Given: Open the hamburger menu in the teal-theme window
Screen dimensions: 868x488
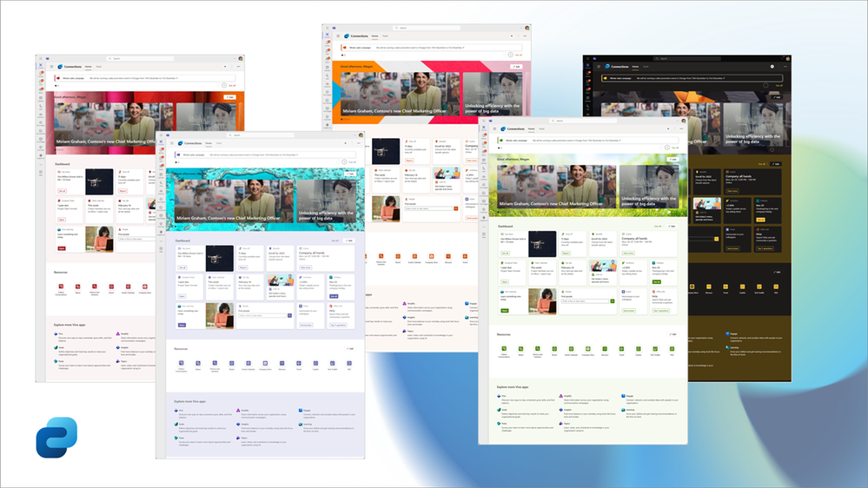Looking at the screenshot, I should pyautogui.click(x=172, y=143).
